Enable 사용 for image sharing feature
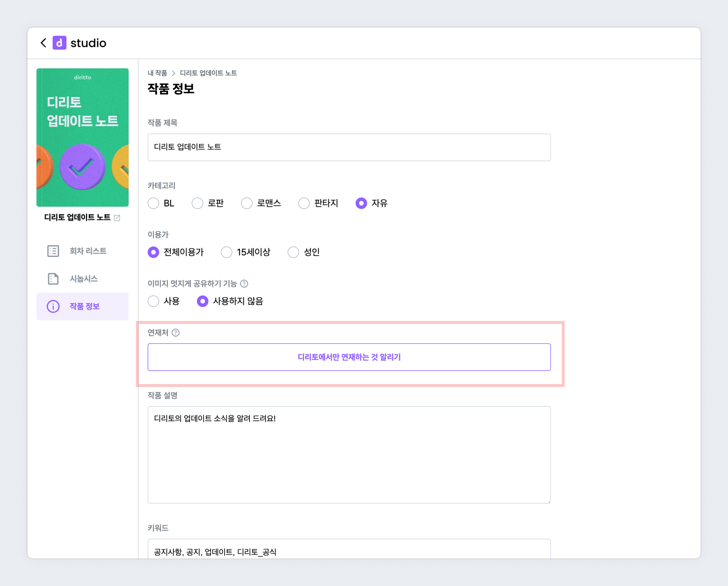728x586 pixels. pos(154,301)
